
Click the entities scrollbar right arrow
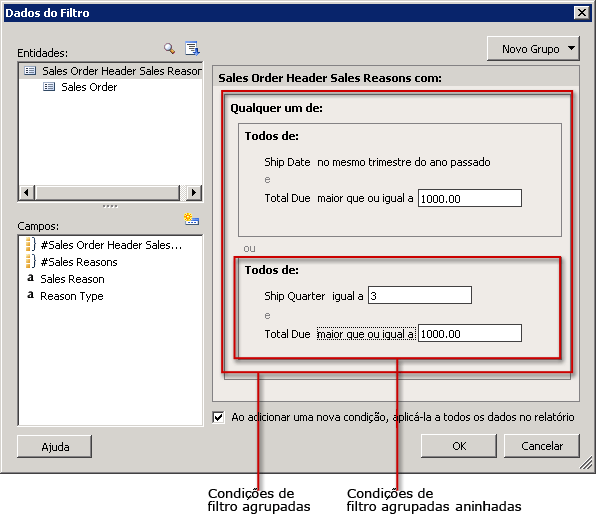[194, 192]
